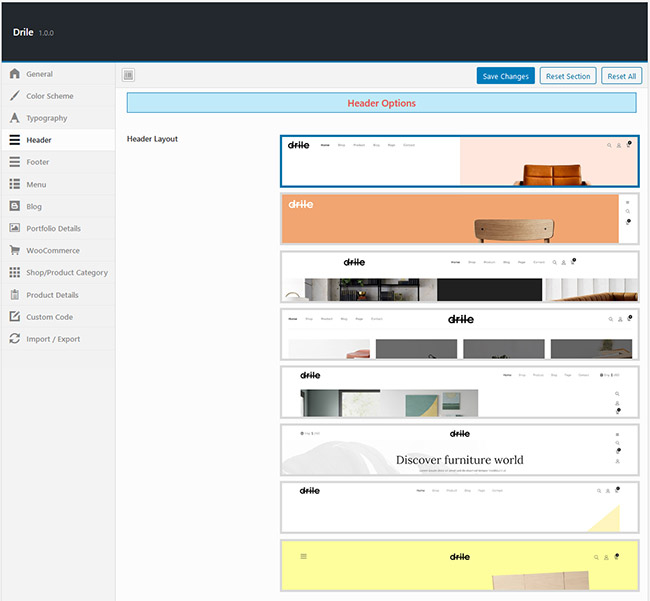Click the Blog icon in sidebar
Screen dimensions: 650x601
click(15, 206)
